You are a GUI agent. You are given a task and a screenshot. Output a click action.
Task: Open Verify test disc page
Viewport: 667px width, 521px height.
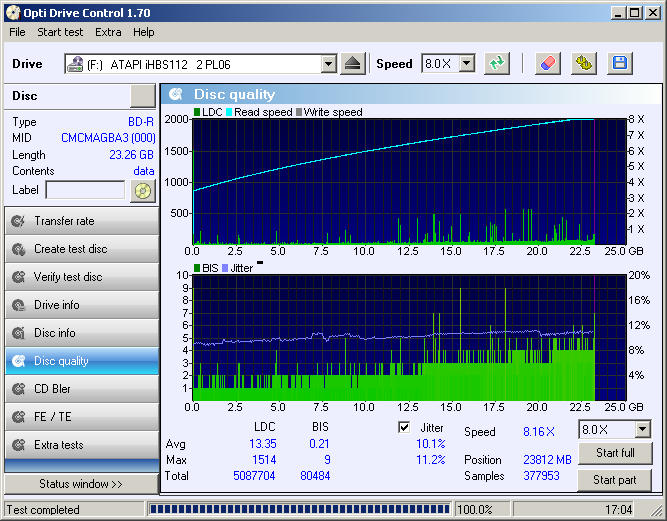(82, 277)
